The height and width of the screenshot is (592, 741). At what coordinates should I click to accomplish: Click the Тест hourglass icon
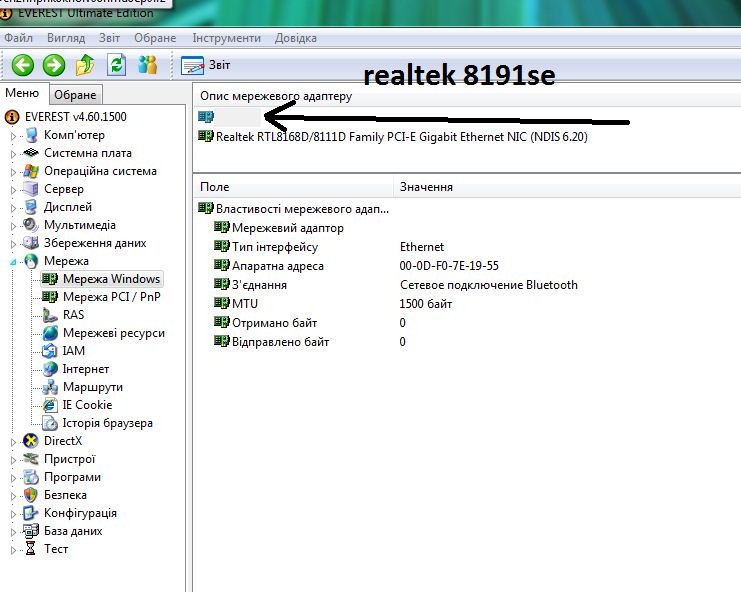[x=31, y=549]
